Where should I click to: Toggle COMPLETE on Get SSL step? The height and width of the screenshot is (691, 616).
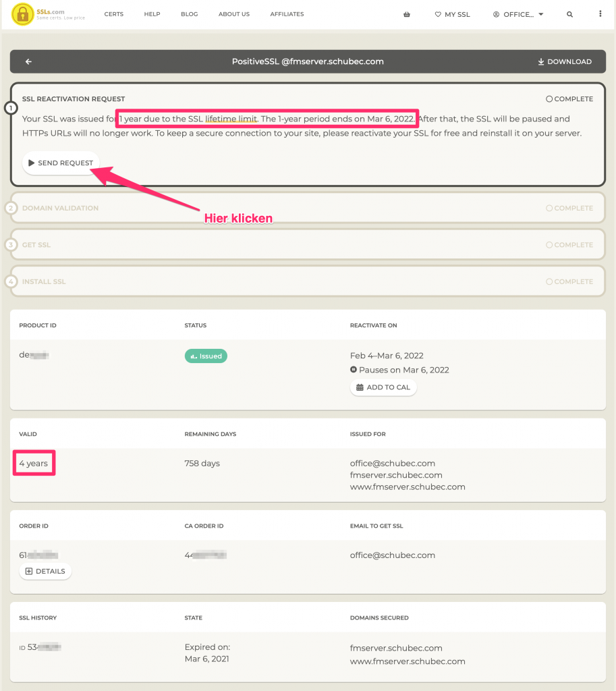(x=569, y=245)
